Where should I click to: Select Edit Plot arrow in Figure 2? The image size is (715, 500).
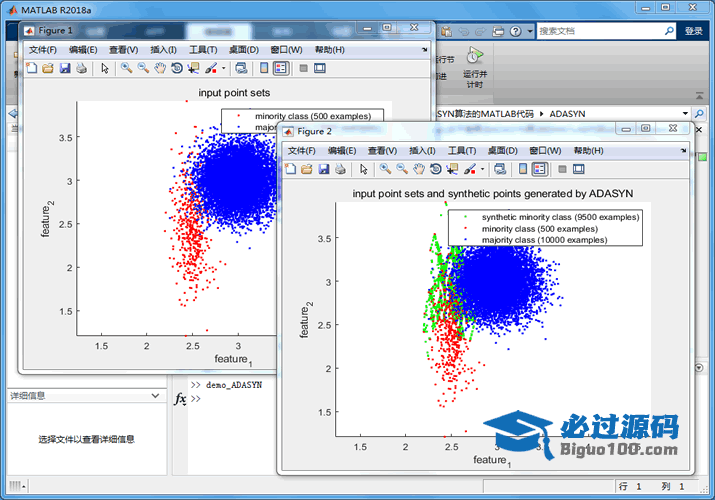pyautogui.click(x=363, y=169)
